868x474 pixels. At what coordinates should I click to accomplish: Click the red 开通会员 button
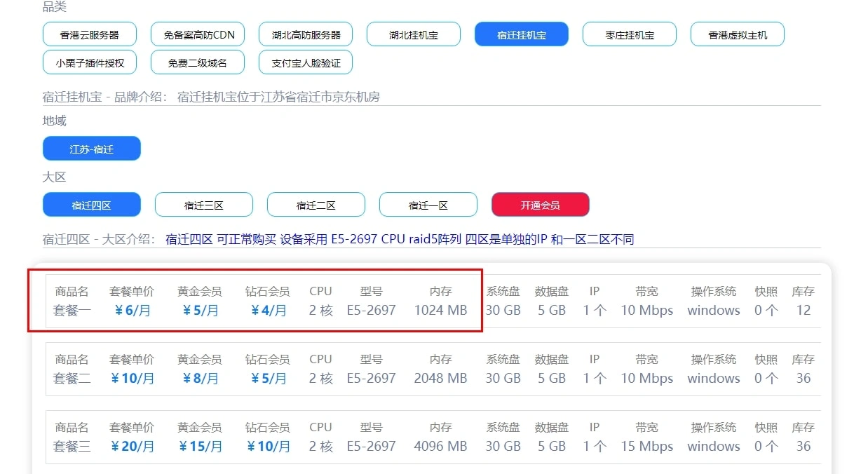pyautogui.click(x=540, y=205)
